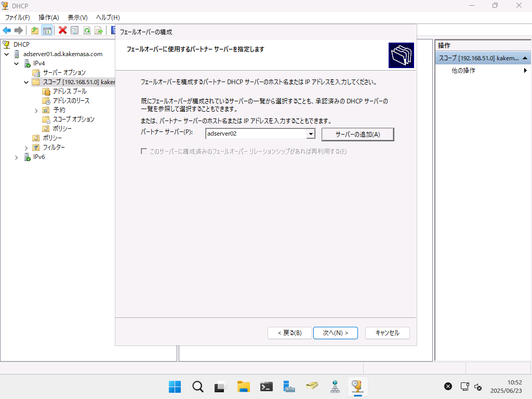This screenshot has height=399, width=532.
Task: Collapse the スコープ [192.168.51.0] chevron
Action: click(x=26, y=82)
